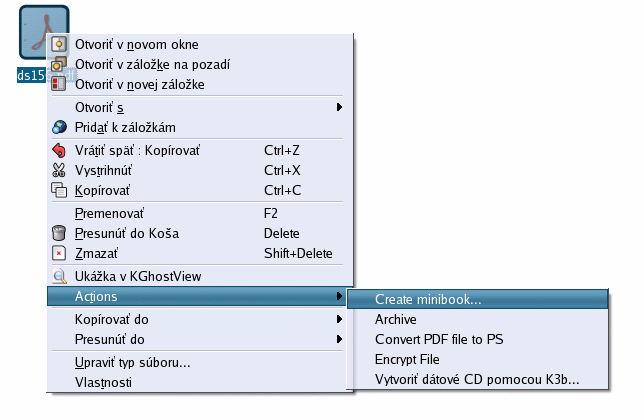The width and height of the screenshot is (644, 420).
Task: Click the copy pages icon
Action: point(59,190)
